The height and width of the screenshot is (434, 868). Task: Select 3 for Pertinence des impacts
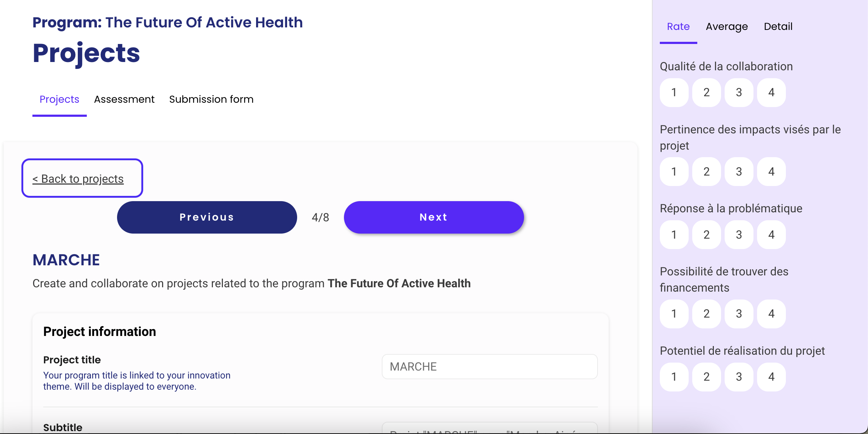click(x=739, y=172)
